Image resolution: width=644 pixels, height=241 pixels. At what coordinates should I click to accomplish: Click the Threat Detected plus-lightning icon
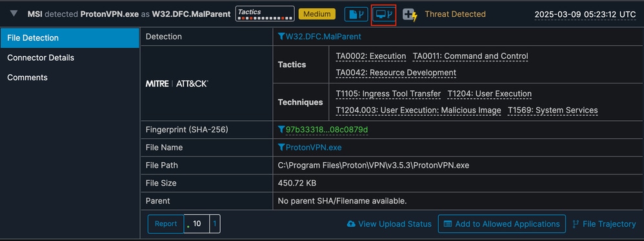(410, 15)
